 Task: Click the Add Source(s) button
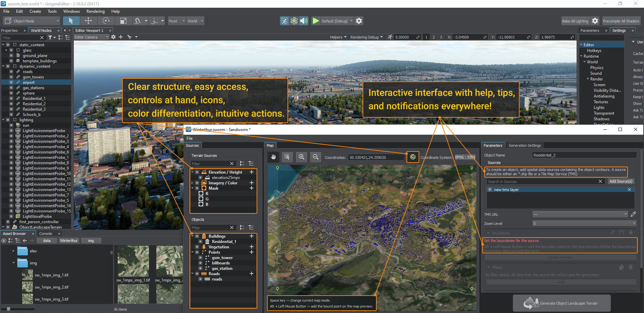click(x=621, y=181)
